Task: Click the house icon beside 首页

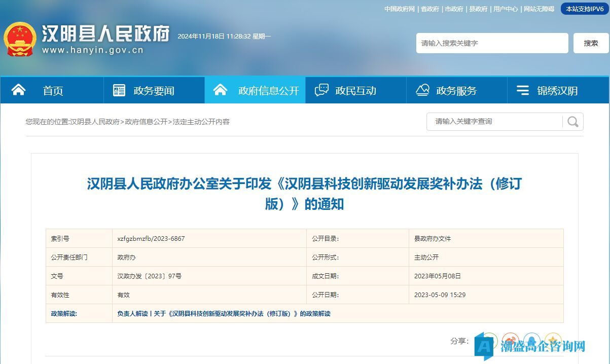Action: [19, 90]
